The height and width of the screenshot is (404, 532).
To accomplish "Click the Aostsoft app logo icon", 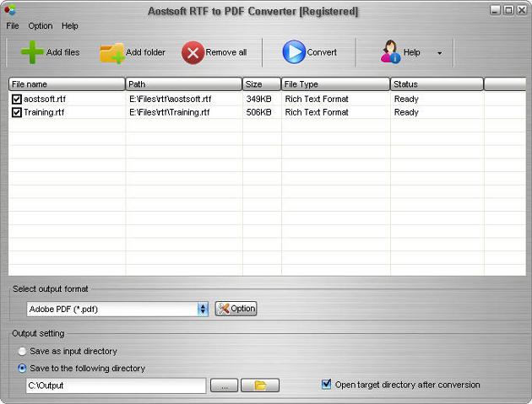I will 10,10.
